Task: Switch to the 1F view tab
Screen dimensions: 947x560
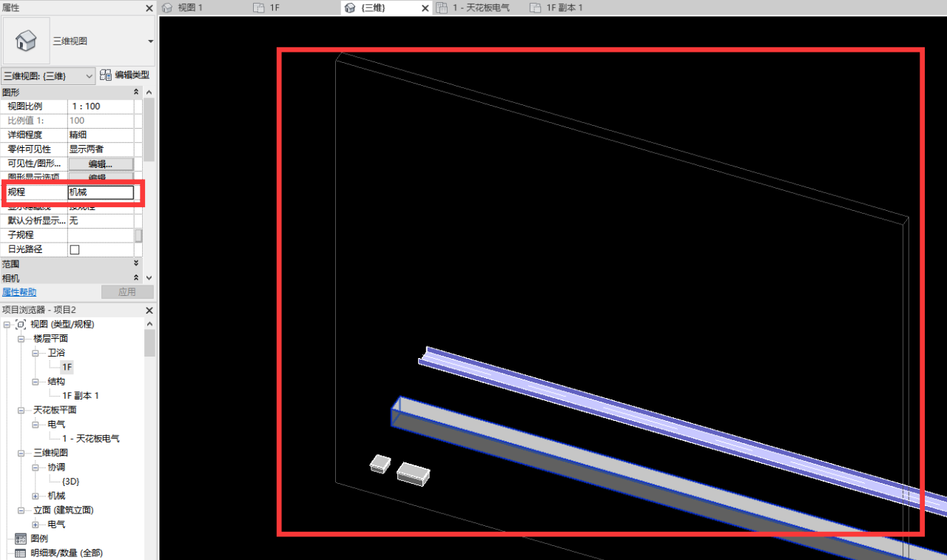Action: (274, 7)
